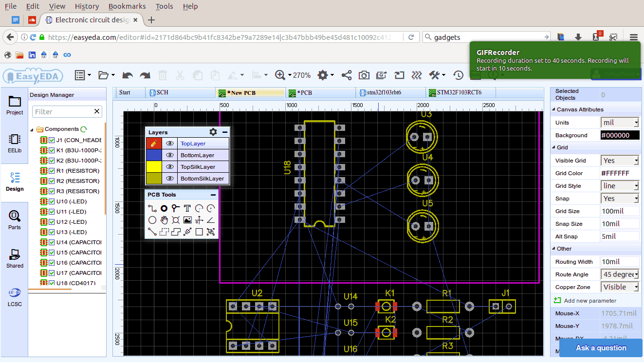Toggle visibility of the BottomSilkLayer

pos(169,178)
